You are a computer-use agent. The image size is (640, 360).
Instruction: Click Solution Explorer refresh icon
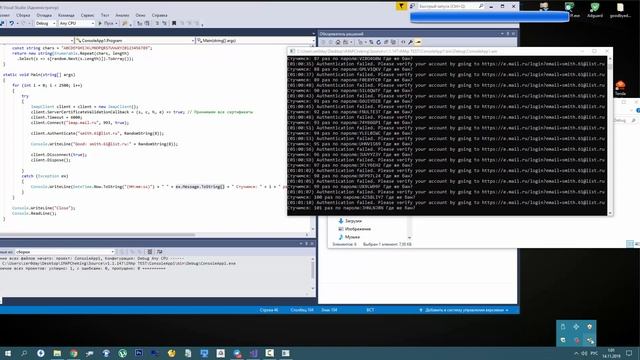coord(378,42)
